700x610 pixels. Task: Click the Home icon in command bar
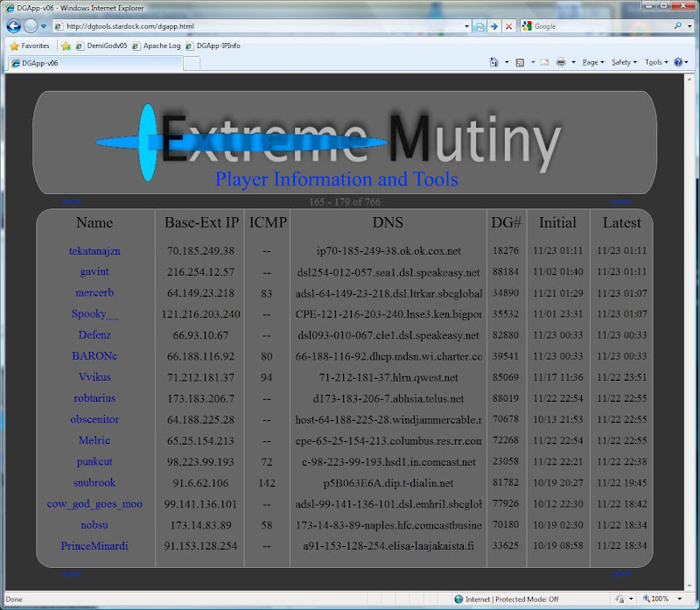[493, 62]
